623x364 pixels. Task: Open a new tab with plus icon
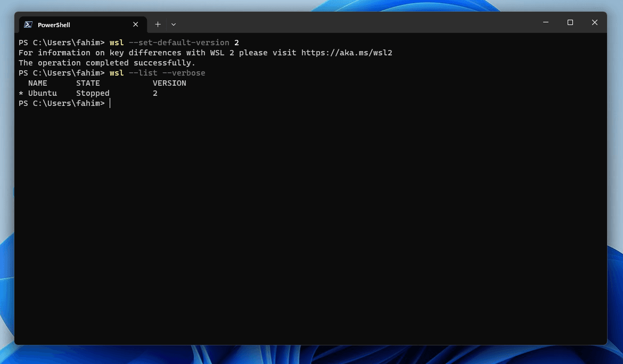158,24
